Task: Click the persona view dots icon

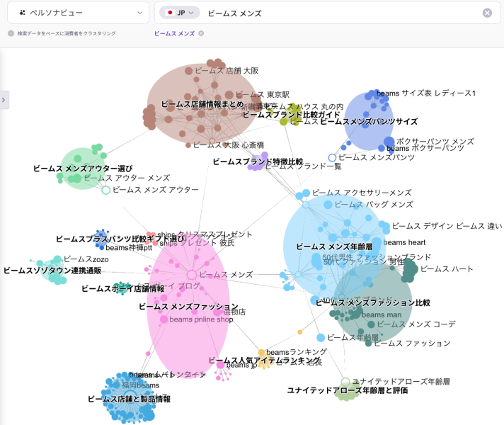Action: point(22,13)
